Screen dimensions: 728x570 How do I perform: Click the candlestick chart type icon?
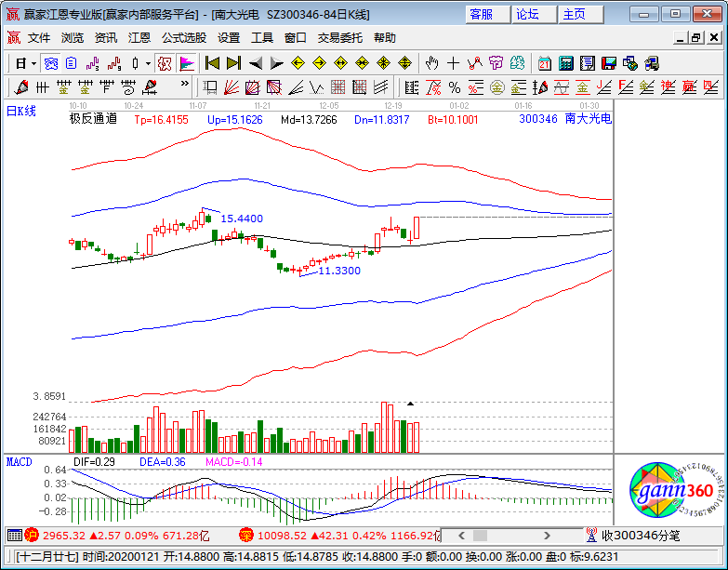tap(135, 63)
